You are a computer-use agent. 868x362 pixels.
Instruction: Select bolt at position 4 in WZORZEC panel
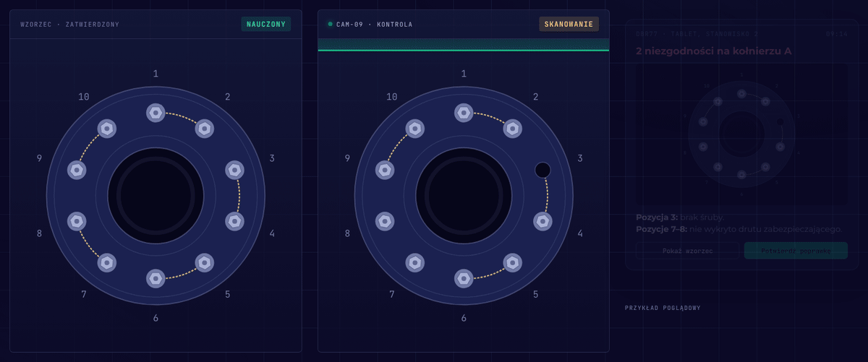(x=234, y=220)
